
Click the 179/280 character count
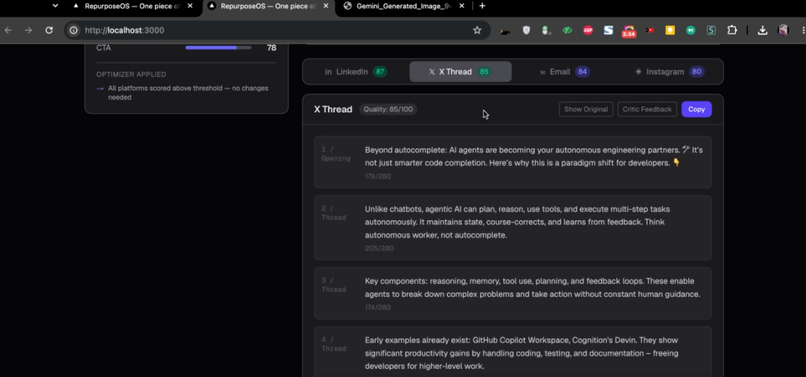coord(378,176)
